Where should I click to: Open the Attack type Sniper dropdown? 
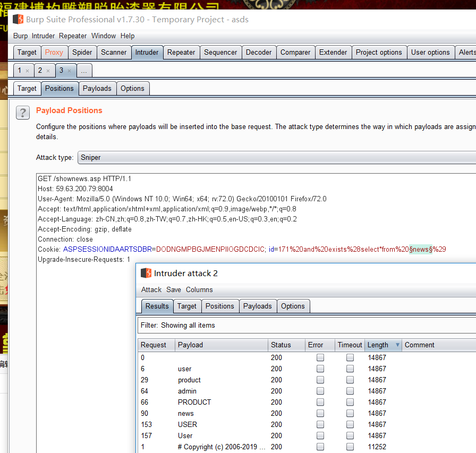click(x=277, y=158)
